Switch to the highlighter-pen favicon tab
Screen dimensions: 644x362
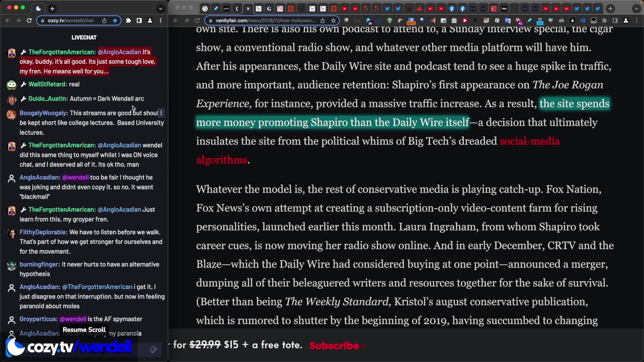click(x=215, y=9)
